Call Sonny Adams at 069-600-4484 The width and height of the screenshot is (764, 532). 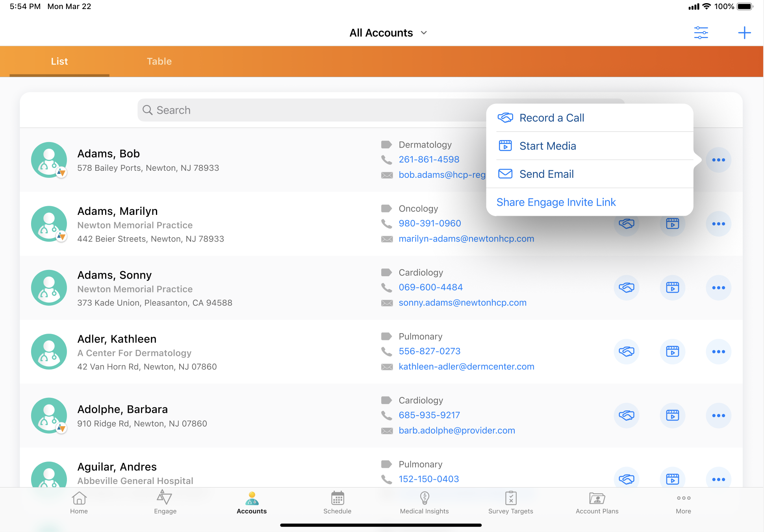pyautogui.click(x=430, y=287)
